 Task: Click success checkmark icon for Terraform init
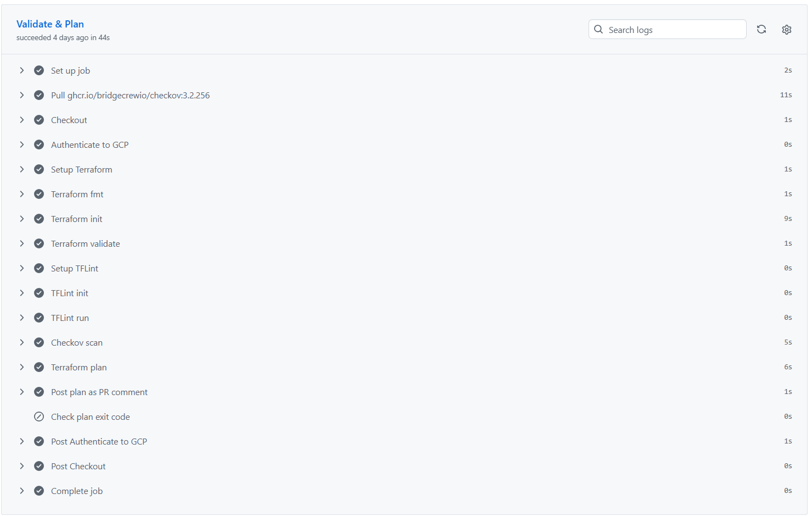click(x=39, y=219)
